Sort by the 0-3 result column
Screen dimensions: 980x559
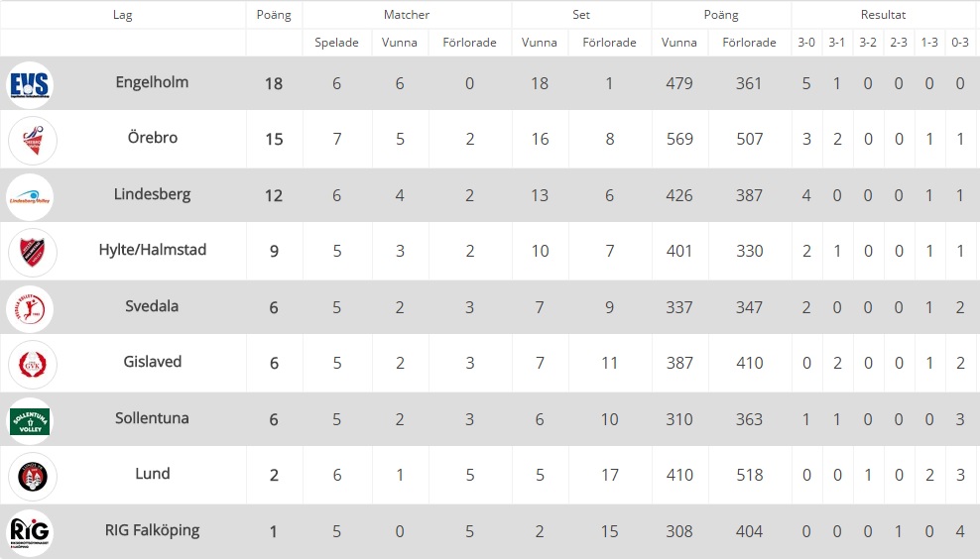[x=960, y=43]
